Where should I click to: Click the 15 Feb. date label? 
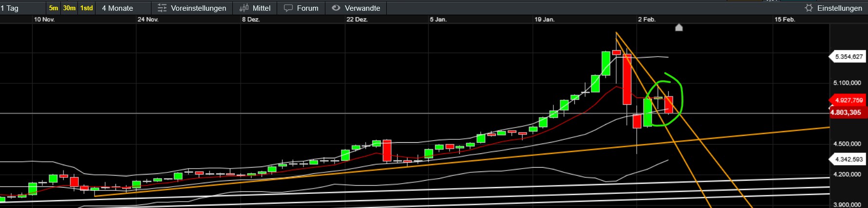pos(785,19)
